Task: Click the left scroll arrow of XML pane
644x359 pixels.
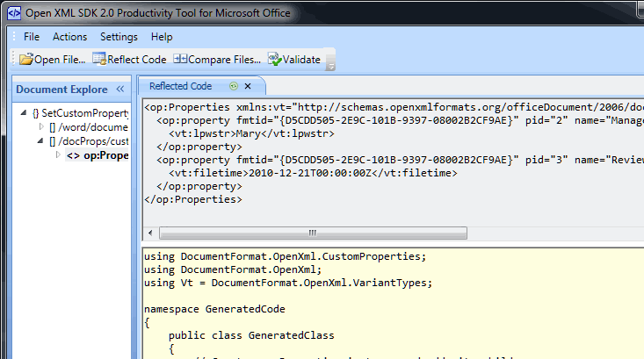Action: click(x=150, y=233)
